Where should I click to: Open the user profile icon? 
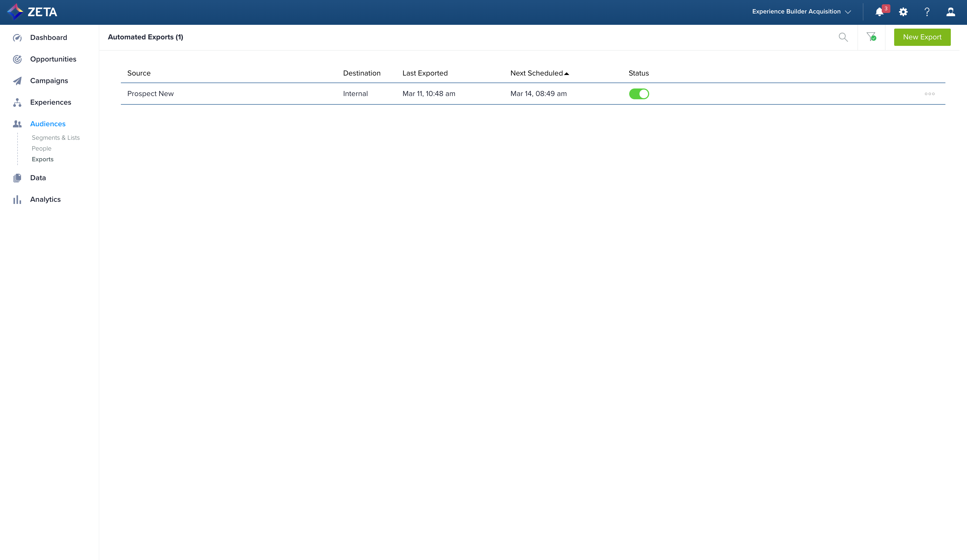[x=951, y=12]
